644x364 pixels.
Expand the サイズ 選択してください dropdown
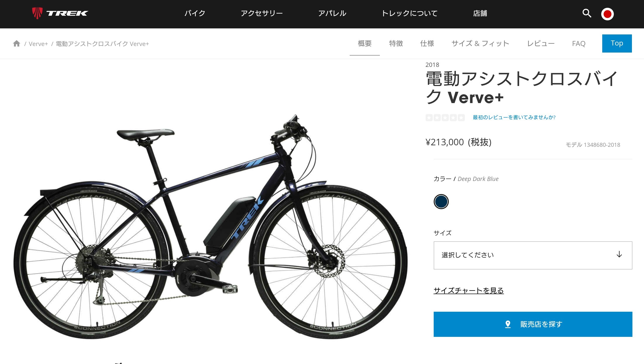[533, 255]
